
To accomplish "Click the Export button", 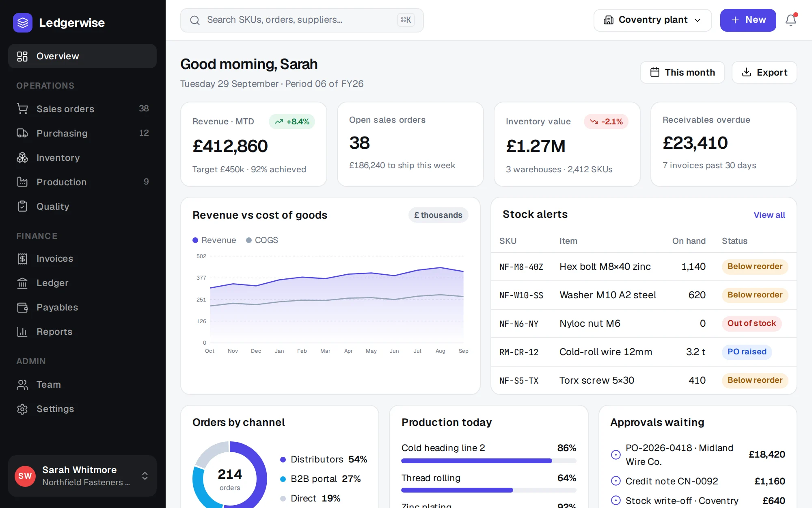I will pyautogui.click(x=764, y=72).
